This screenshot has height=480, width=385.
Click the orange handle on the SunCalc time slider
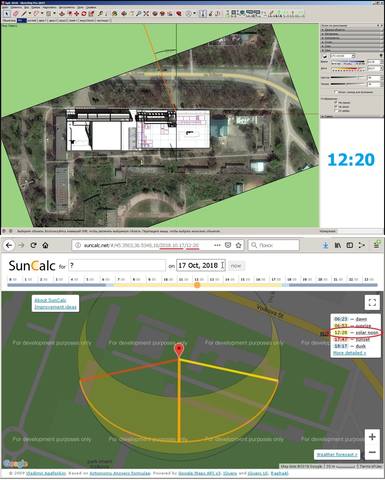click(x=197, y=285)
